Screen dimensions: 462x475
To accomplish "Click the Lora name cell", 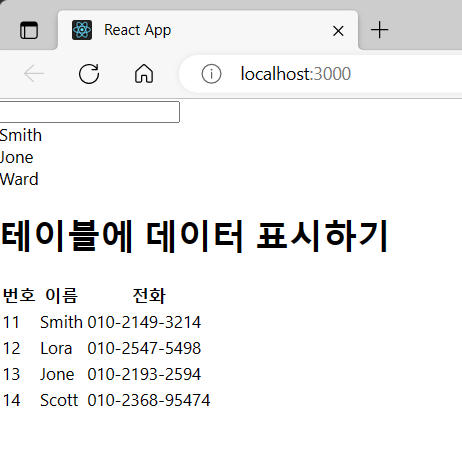I will click(x=56, y=348).
